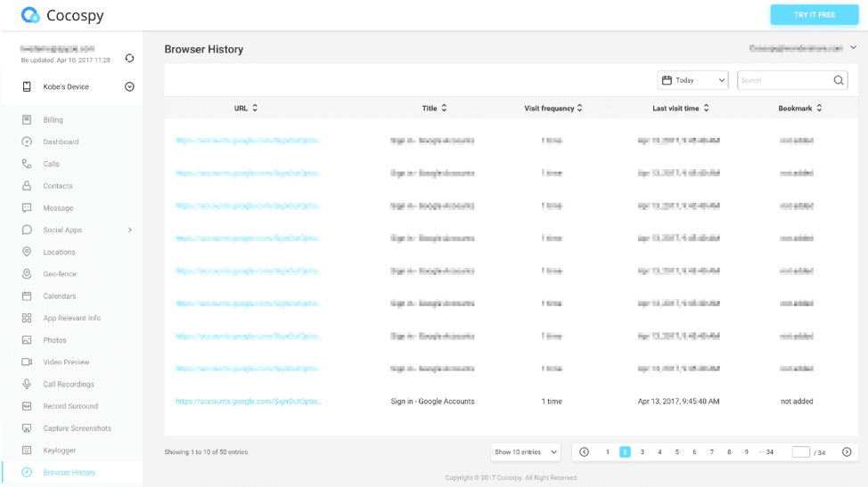Click the Call Recordings microphone icon

tap(27, 385)
